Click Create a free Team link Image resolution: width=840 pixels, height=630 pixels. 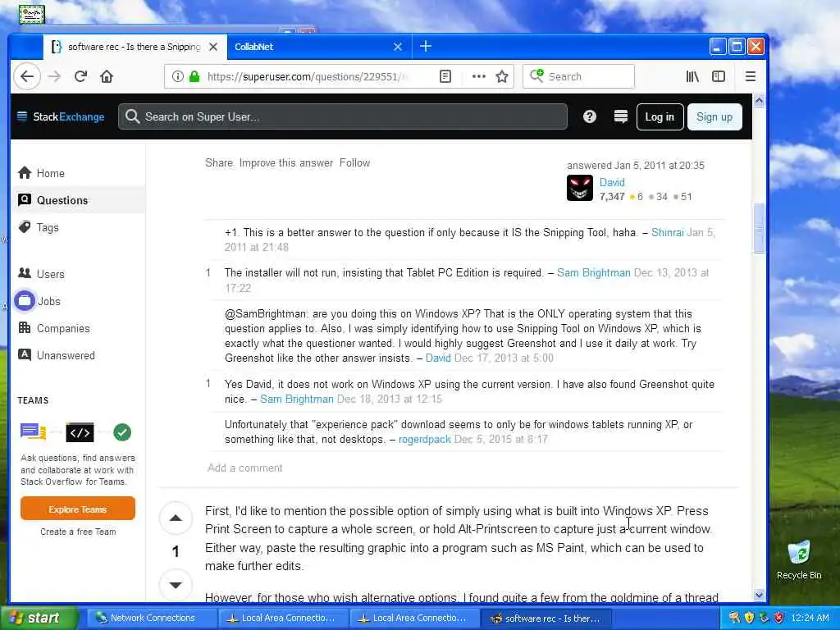coord(78,532)
